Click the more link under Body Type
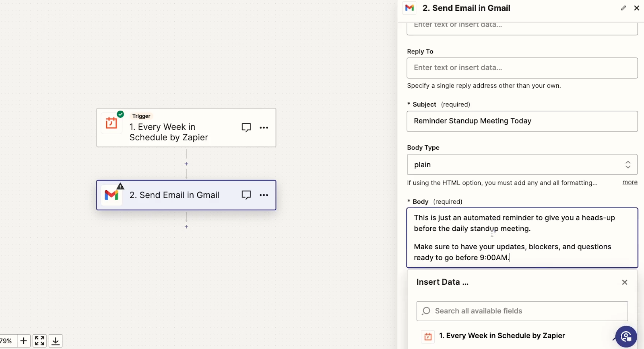The image size is (644, 349). tap(630, 182)
